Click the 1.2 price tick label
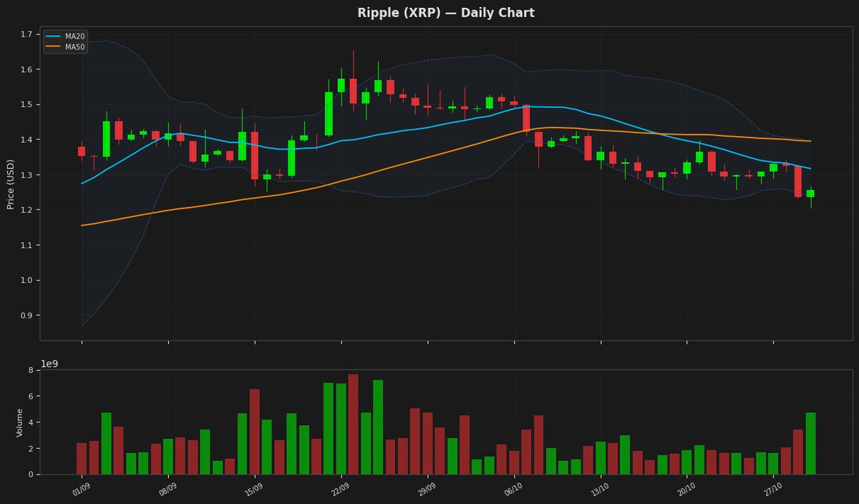The image size is (859, 504). coord(27,210)
